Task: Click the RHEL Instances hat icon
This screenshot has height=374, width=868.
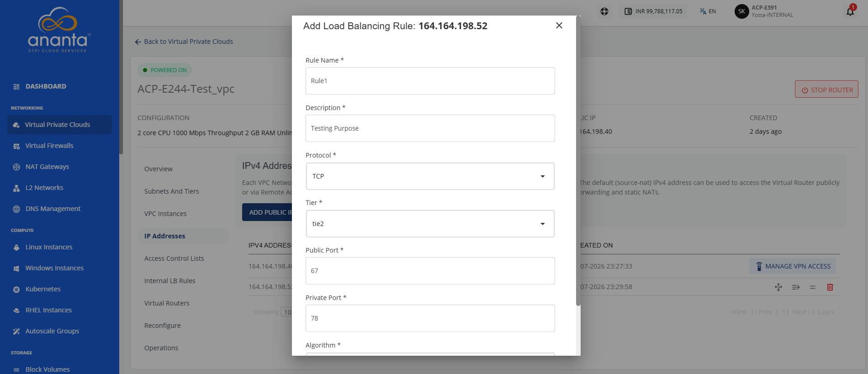Action: tap(16, 311)
